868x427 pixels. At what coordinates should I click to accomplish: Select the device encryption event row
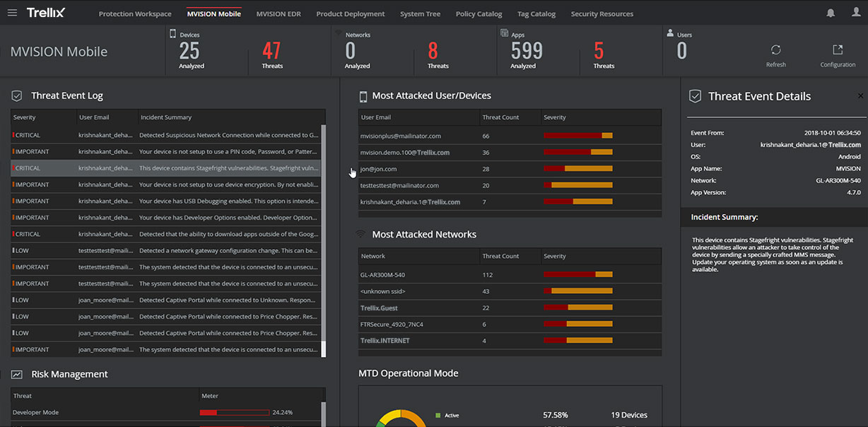pos(165,185)
